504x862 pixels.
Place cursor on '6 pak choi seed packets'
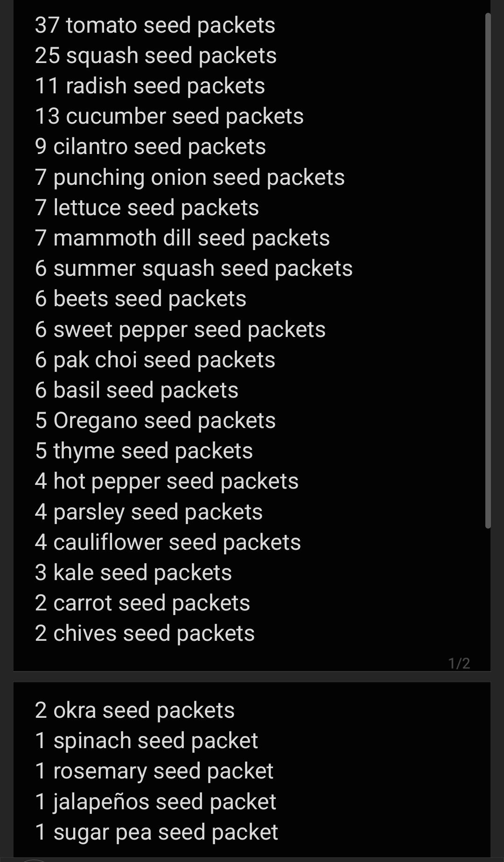pyautogui.click(x=155, y=360)
